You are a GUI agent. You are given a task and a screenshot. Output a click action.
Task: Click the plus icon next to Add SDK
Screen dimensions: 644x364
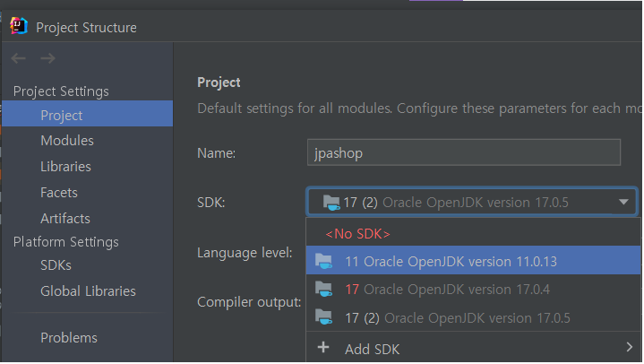pos(323,347)
